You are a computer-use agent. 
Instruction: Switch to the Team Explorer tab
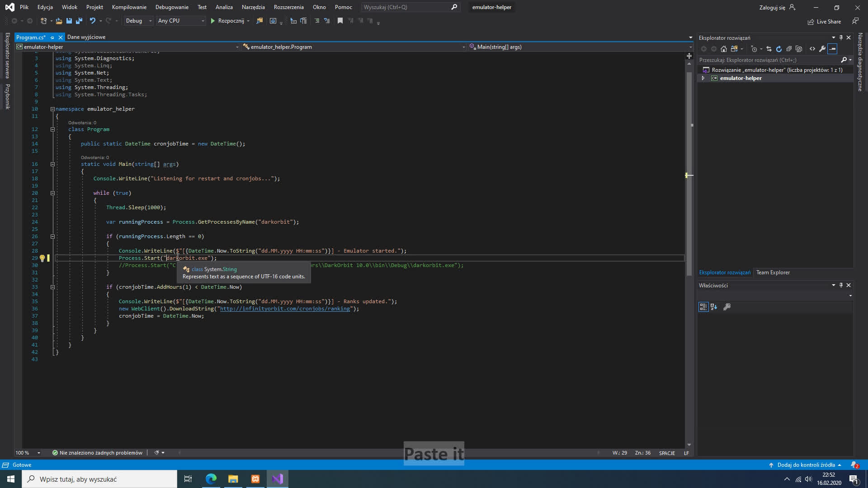pyautogui.click(x=773, y=272)
